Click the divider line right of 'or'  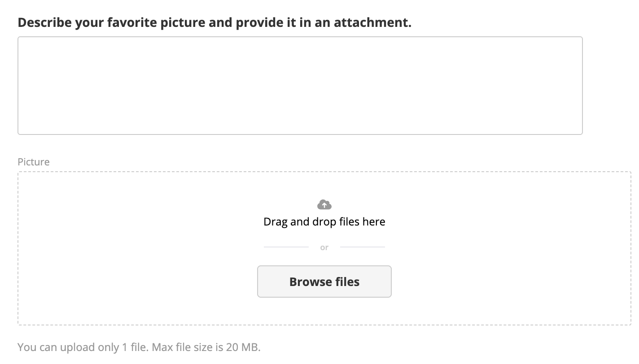[x=362, y=247]
